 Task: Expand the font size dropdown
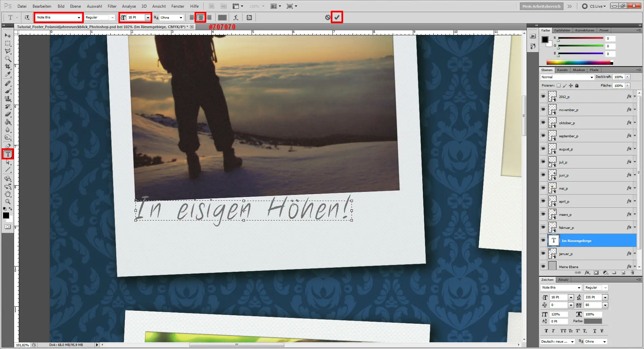(148, 17)
